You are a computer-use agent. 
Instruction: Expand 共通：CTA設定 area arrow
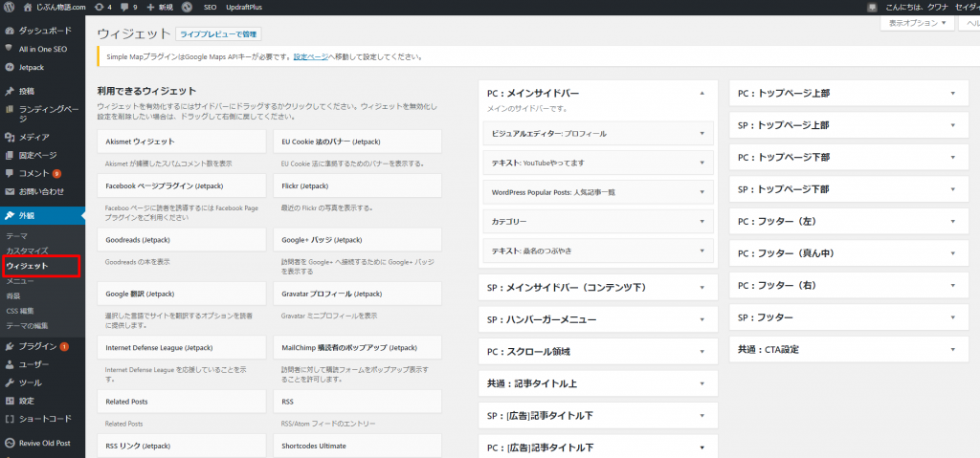point(952,350)
